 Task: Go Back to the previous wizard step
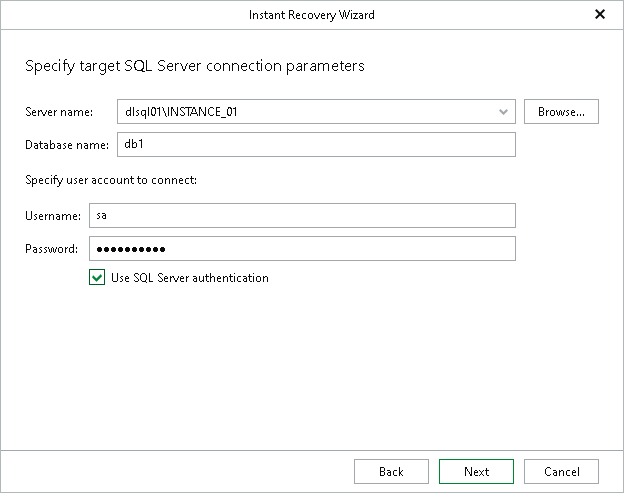(391, 472)
